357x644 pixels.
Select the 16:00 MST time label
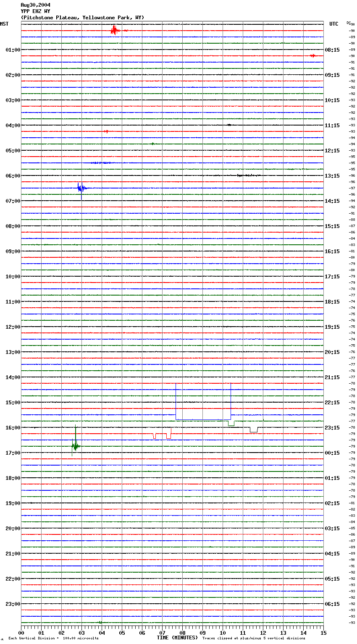click(x=13, y=428)
